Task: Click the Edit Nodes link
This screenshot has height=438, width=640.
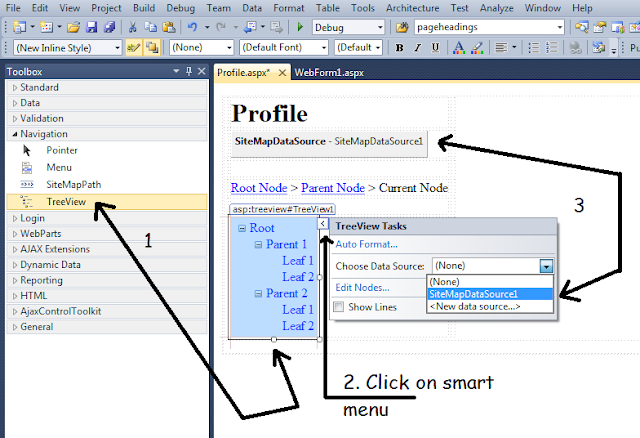Action: tap(362, 287)
